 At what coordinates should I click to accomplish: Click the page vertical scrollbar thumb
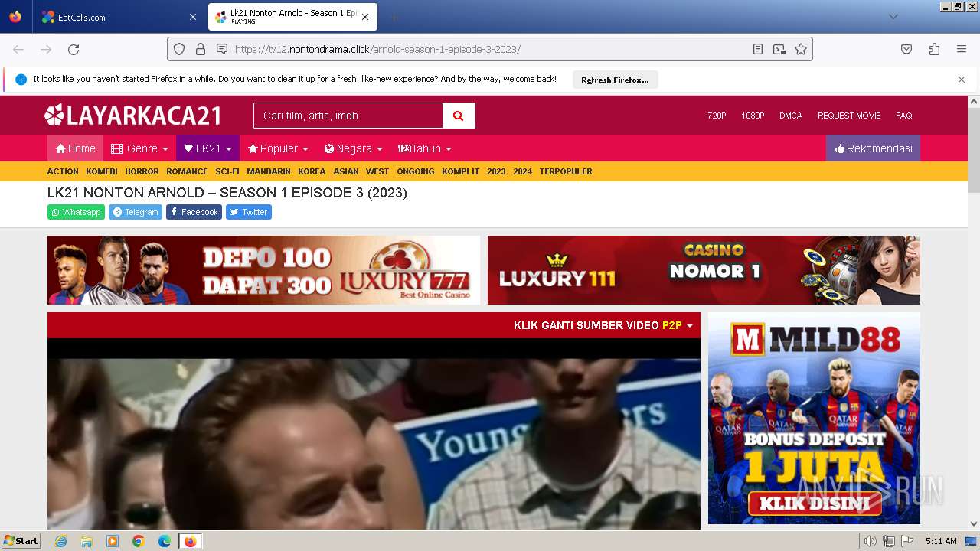click(974, 149)
